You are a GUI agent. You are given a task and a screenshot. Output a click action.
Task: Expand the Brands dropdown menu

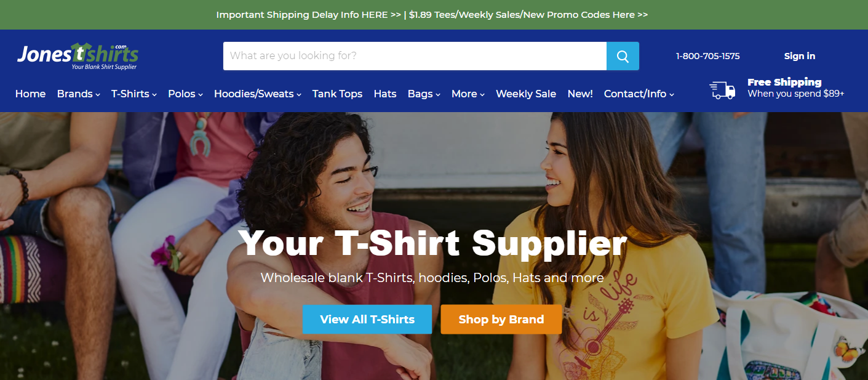79,94
